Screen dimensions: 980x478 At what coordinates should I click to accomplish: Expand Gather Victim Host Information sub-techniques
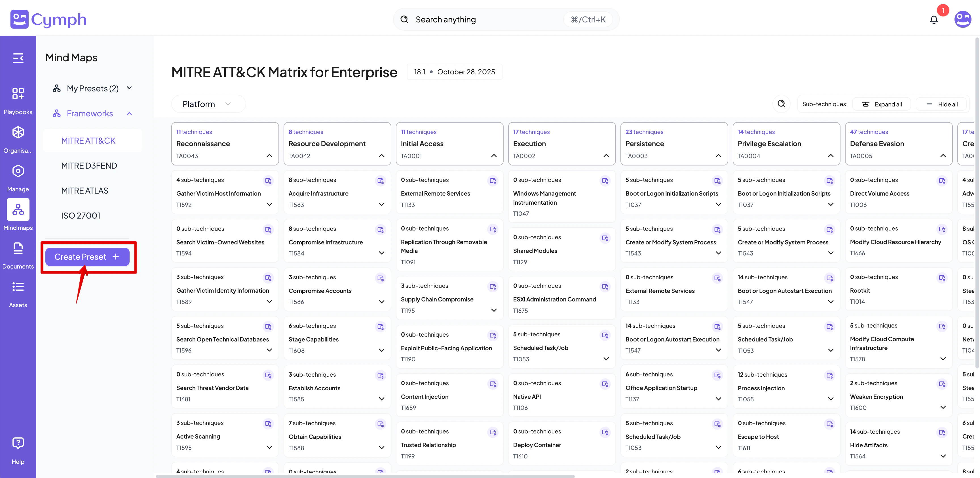(x=269, y=205)
